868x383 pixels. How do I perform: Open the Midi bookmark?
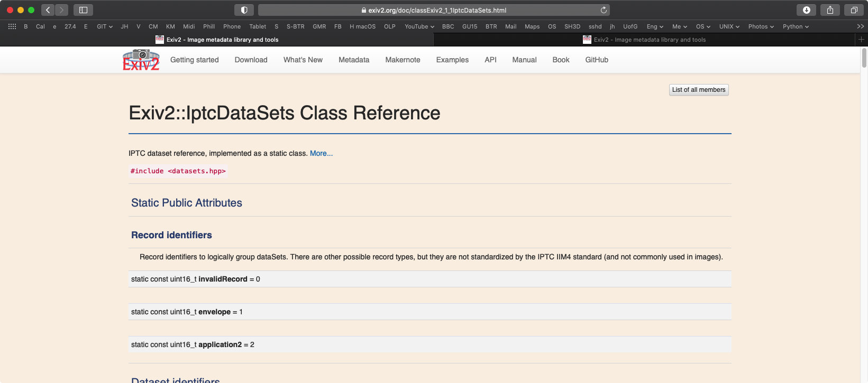[x=189, y=26]
